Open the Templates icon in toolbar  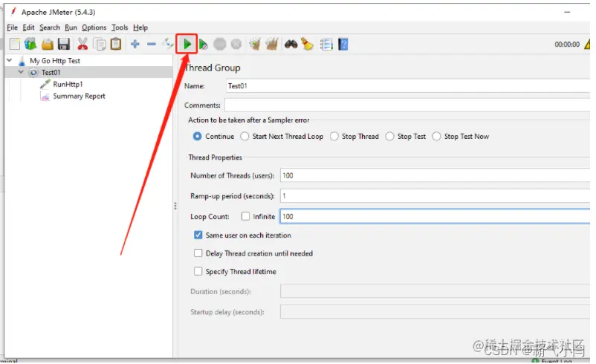click(30, 45)
